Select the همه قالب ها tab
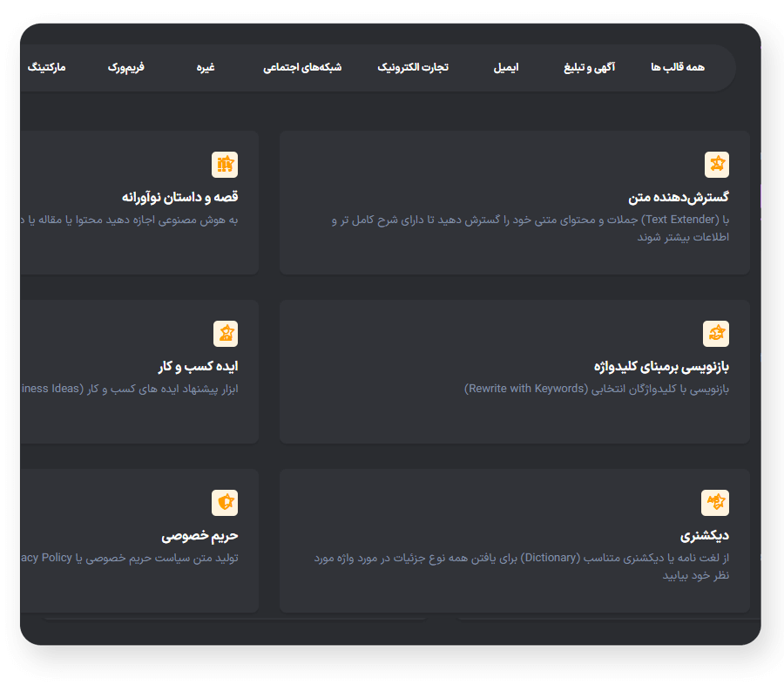Viewport: 784px width, 685px height. point(678,68)
